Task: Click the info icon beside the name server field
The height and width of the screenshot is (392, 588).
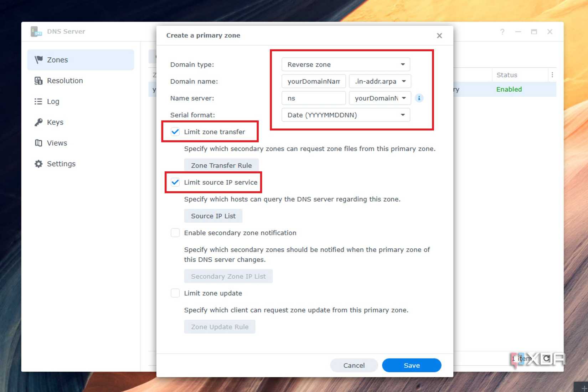Action: point(419,98)
